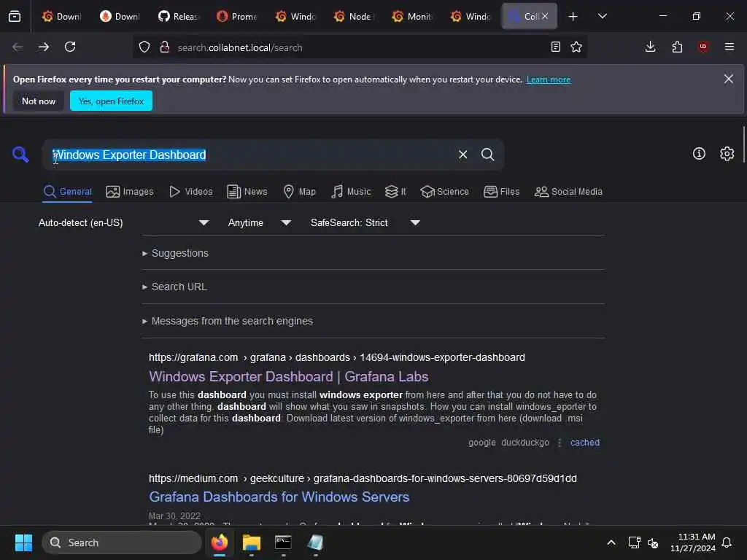Clear the search query with the X
The width and height of the screenshot is (747, 560).
(x=462, y=155)
